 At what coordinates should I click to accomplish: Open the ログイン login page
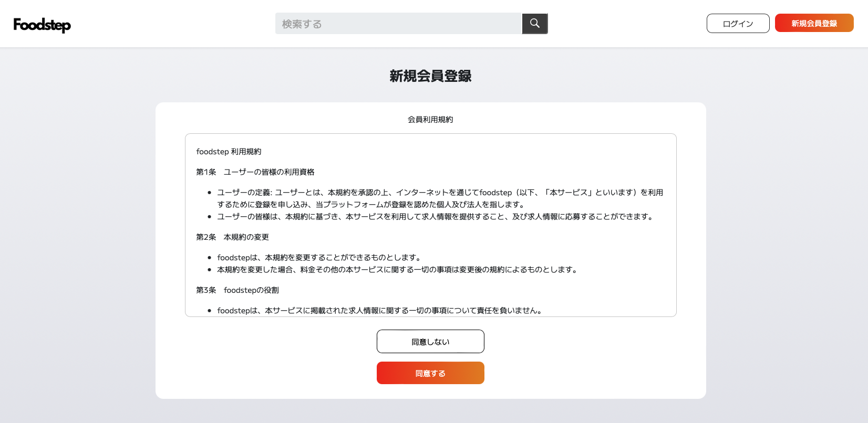pyautogui.click(x=738, y=24)
